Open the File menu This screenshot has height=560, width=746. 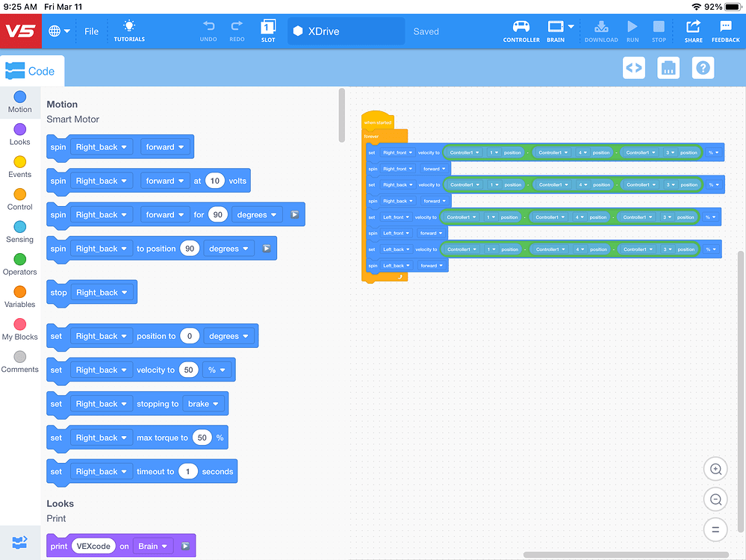pos(92,31)
